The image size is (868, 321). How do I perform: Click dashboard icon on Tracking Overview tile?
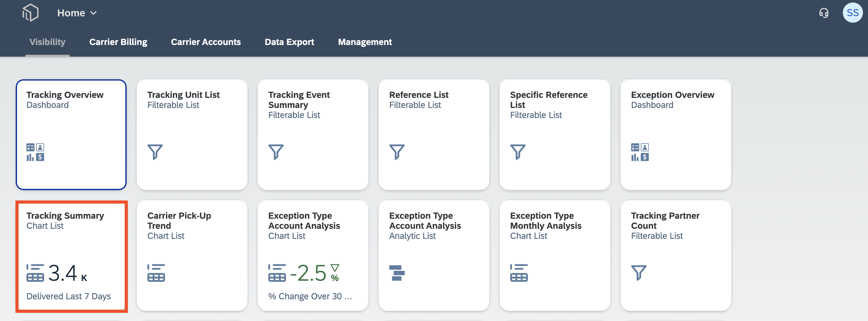[35, 152]
